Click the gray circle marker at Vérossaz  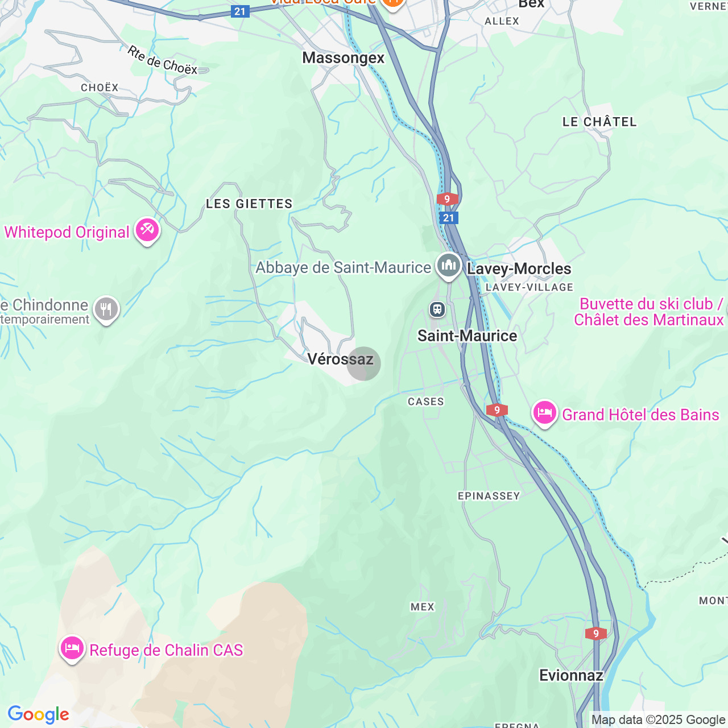(x=364, y=363)
